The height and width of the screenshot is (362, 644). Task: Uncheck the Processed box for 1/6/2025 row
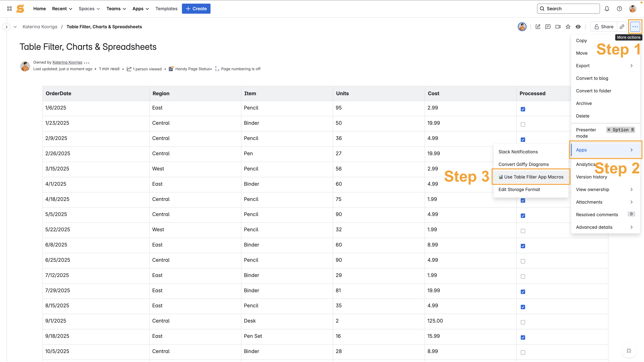coord(523,109)
